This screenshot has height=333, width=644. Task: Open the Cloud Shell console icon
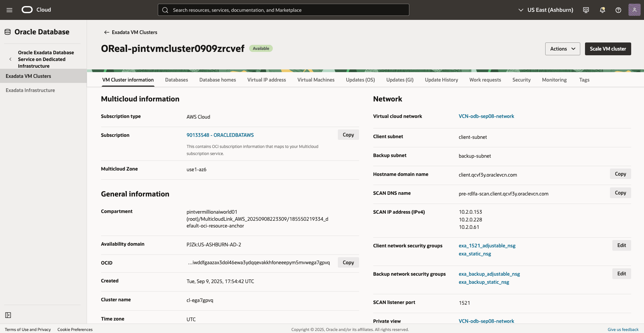(x=586, y=10)
